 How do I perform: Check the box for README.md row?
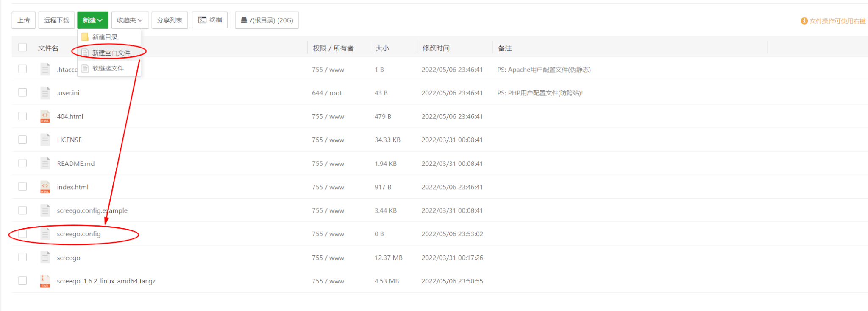(x=22, y=163)
